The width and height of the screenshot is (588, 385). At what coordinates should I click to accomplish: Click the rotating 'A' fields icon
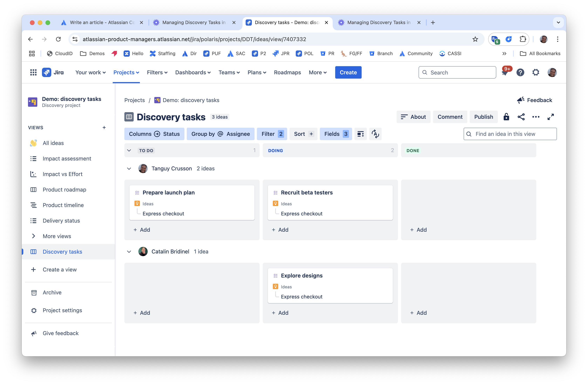point(375,134)
